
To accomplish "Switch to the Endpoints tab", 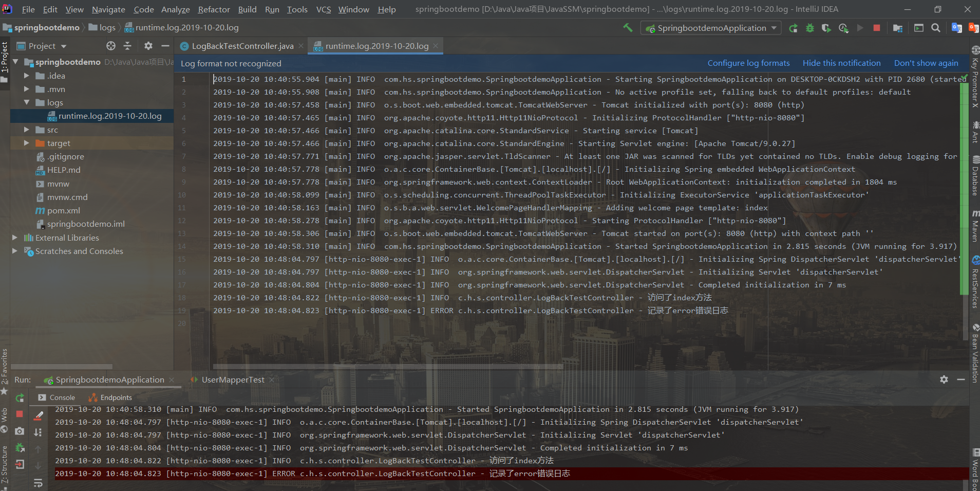I will click(x=110, y=397).
